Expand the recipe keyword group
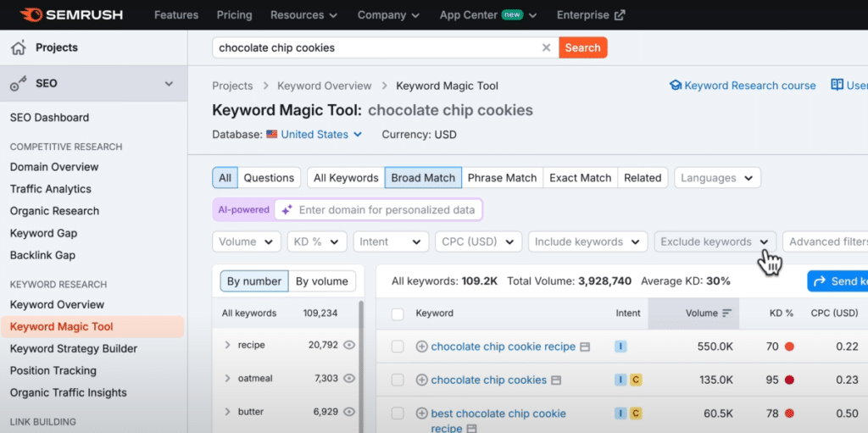This screenshot has height=433, width=868. (x=227, y=345)
